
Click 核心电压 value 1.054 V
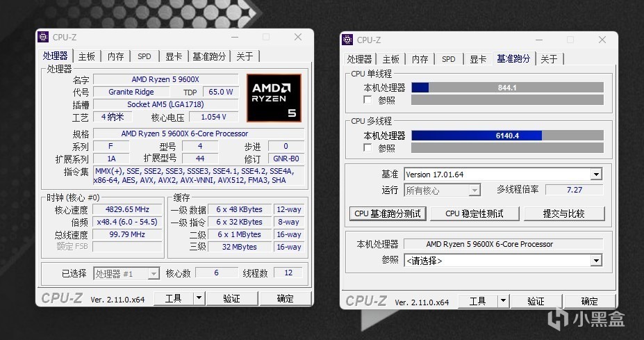pyautogui.click(x=213, y=117)
